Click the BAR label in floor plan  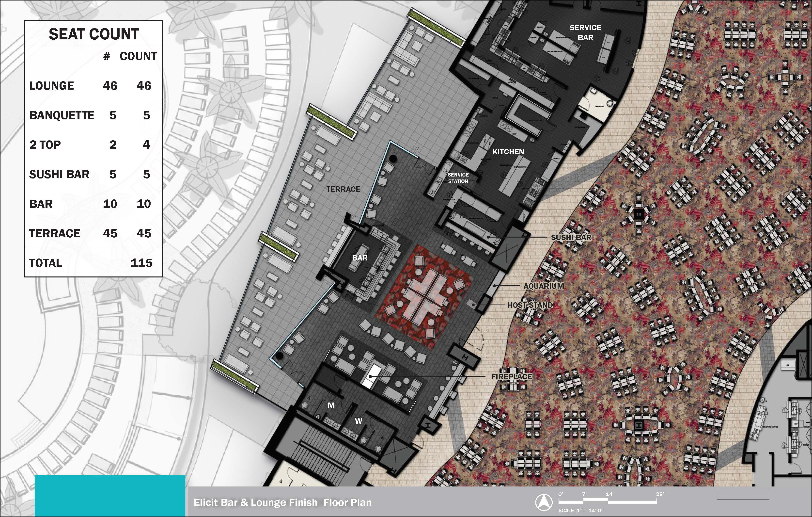click(x=359, y=258)
